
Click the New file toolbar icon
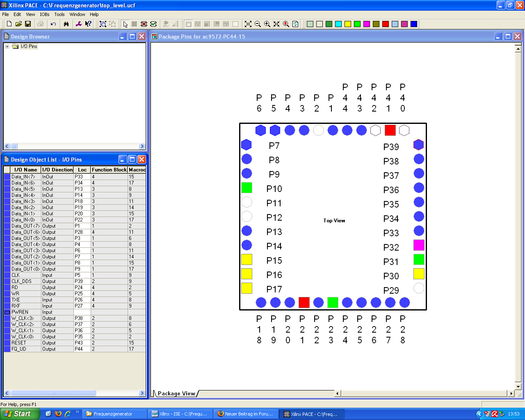[9, 24]
